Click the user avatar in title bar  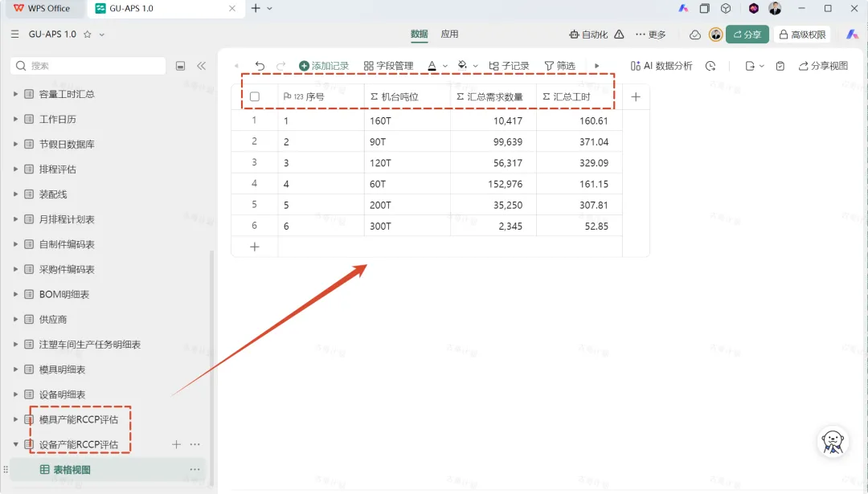coord(775,8)
